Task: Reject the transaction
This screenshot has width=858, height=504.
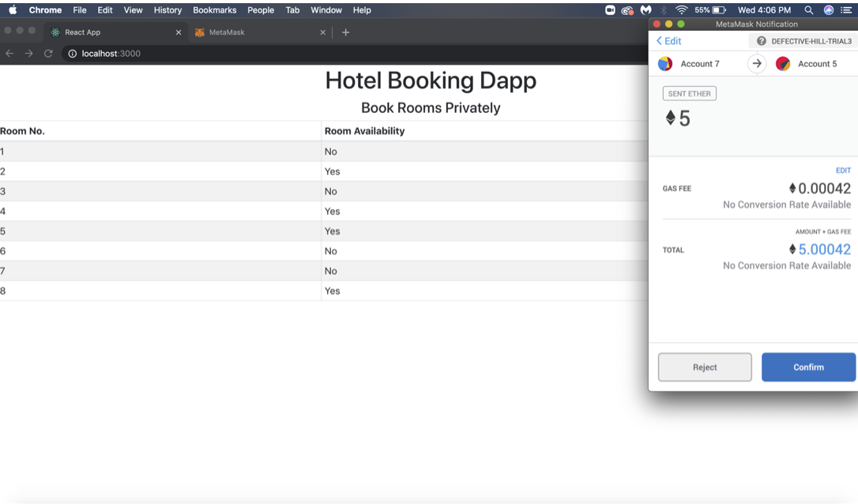Action: pos(704,367)
